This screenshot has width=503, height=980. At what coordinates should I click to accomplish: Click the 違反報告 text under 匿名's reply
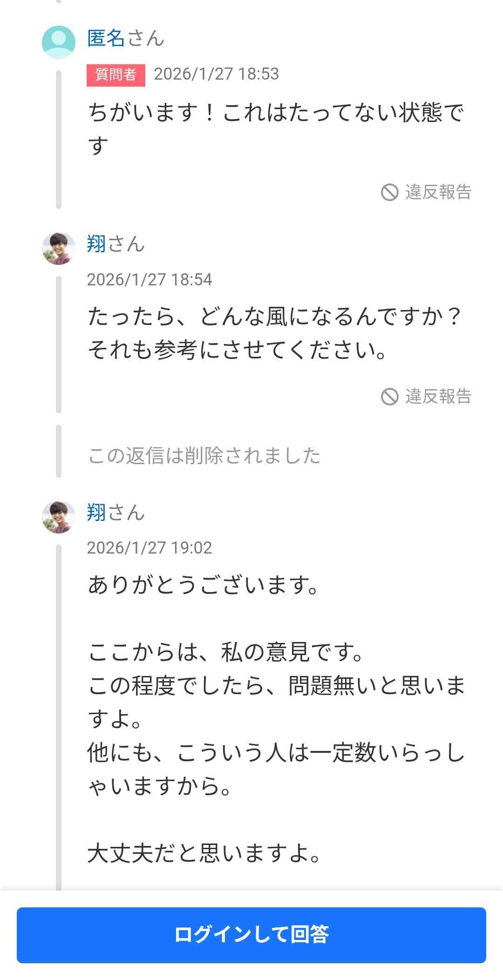[438, 192]
